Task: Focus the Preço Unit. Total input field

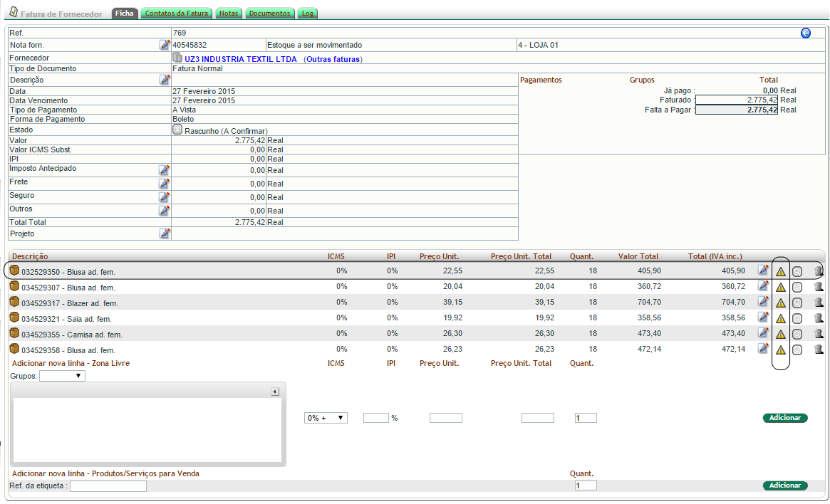Action: click(x=538, y=418)
